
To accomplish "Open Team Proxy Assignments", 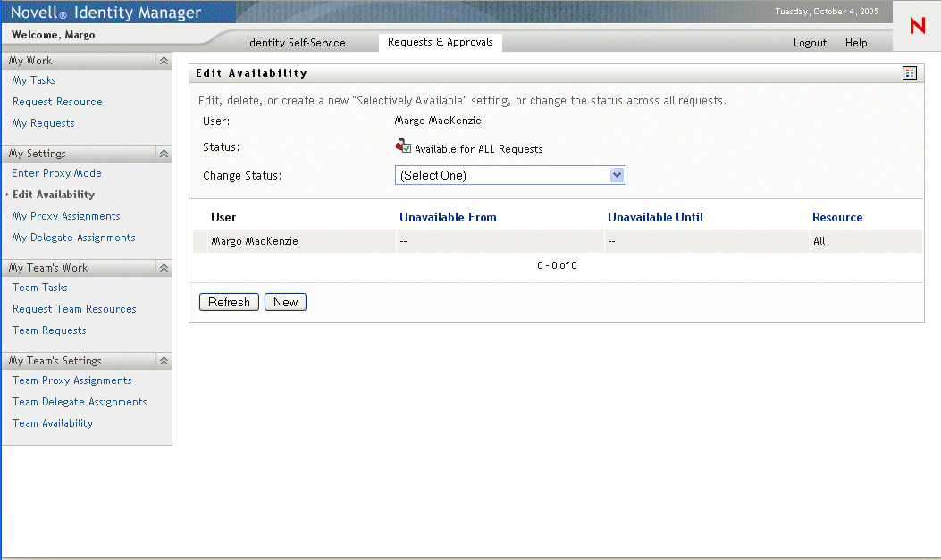I will [72, 380].
